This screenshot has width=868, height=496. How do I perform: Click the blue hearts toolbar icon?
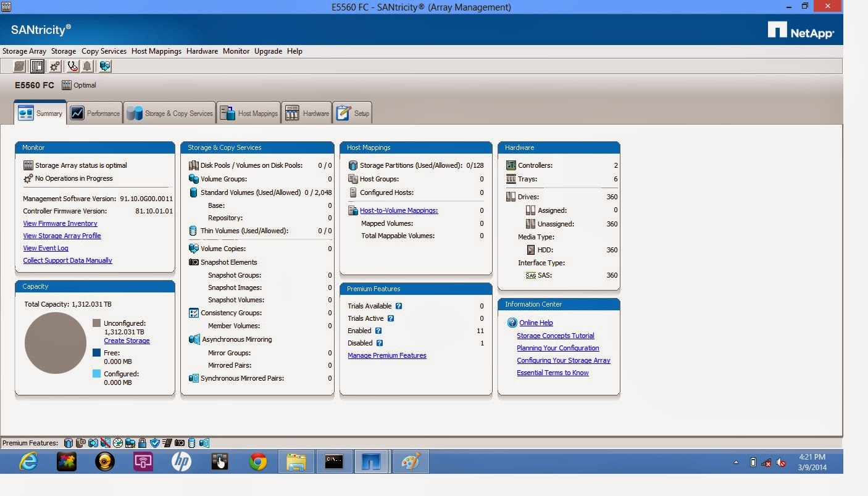[105, 66]
